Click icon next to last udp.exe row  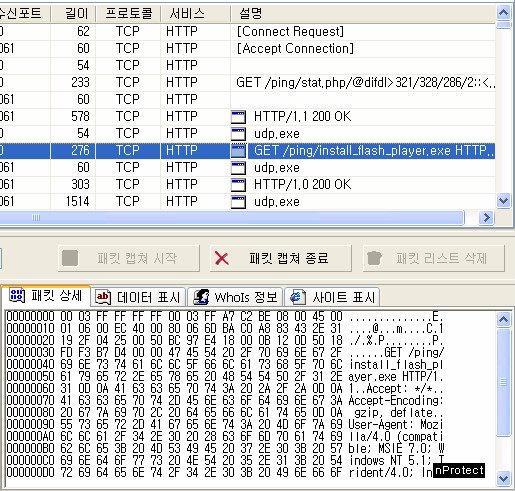[x=238, y=202]
